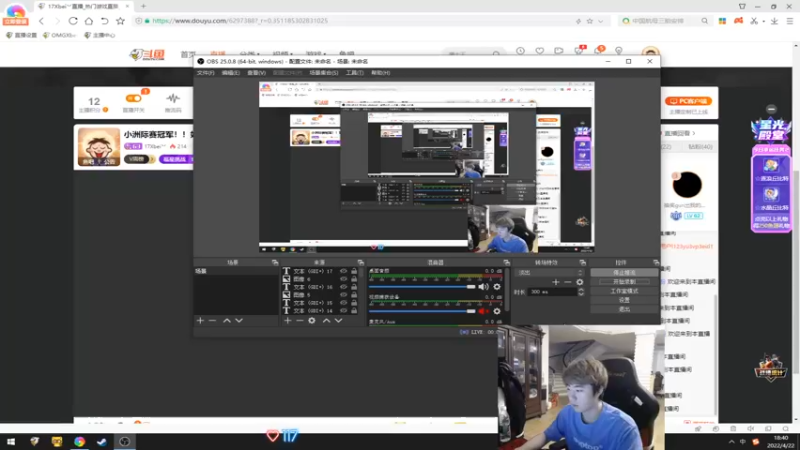Add a scene transition with plus icon

(556, 282)
